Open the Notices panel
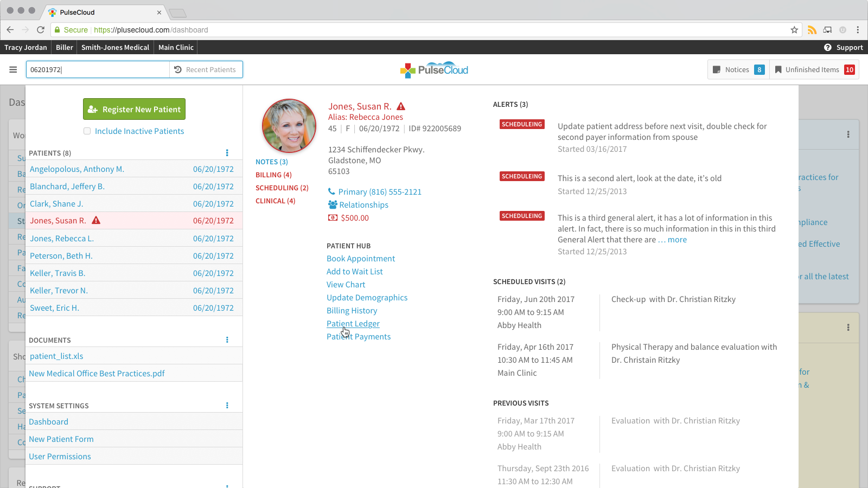 click(738, 69)
